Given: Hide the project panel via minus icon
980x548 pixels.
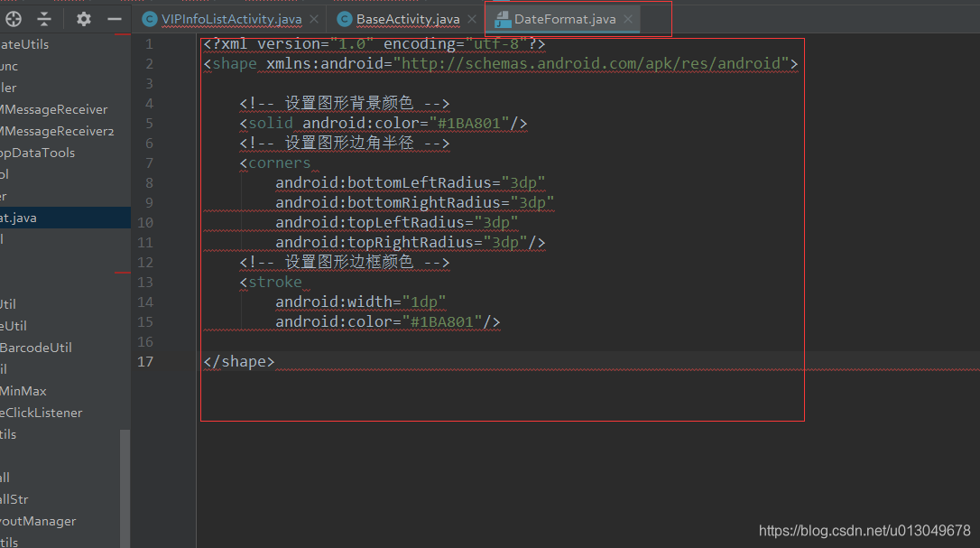Looking at the screenshot, I should pyautogui.click(x=115, y=19).
